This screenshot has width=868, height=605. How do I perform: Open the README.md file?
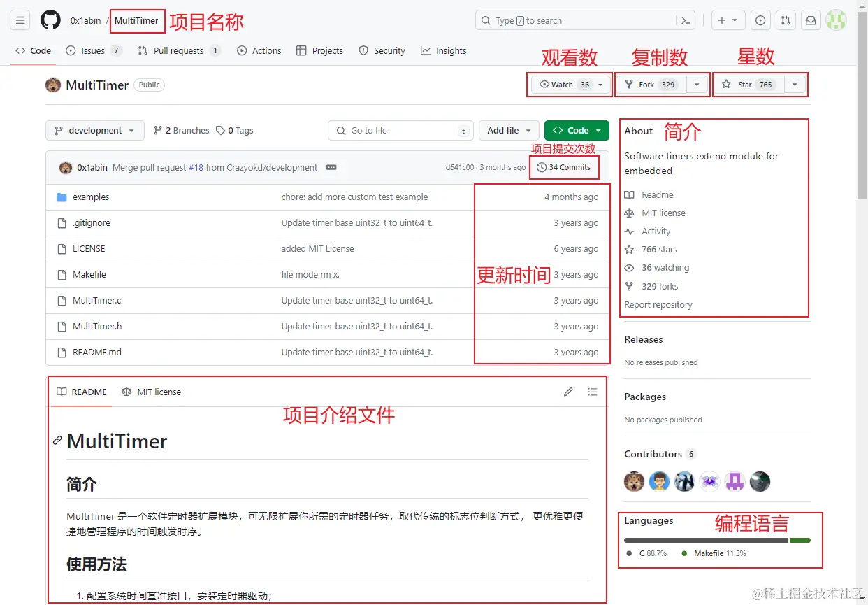(x=97, y=353)
